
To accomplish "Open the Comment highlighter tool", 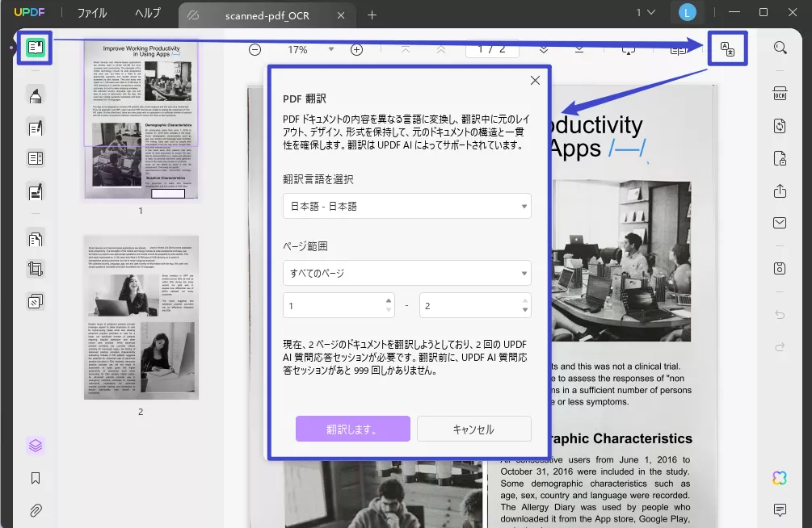I will pyautogui.click(x=36, y=96).
